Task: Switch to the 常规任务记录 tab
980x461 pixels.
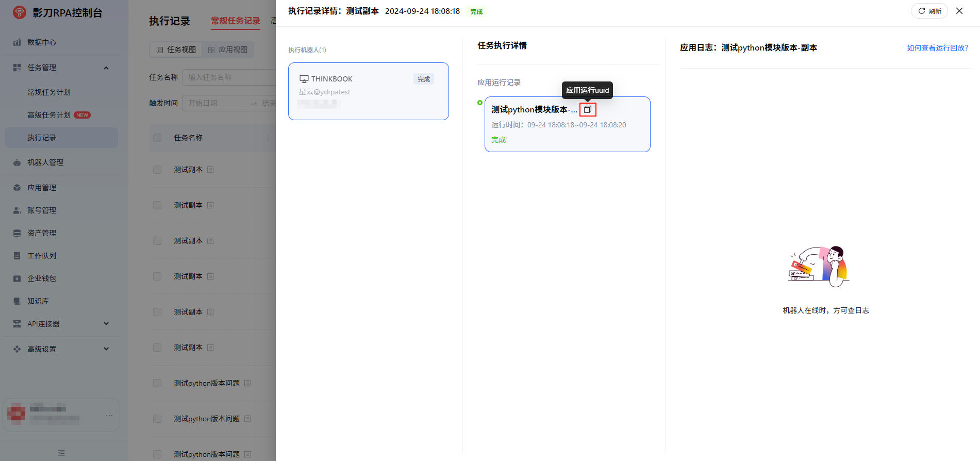Action: [x=236, y=21]
